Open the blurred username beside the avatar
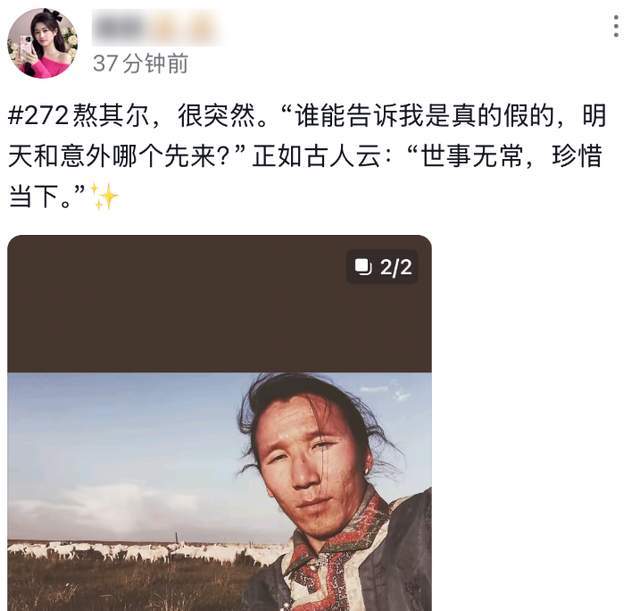Image resolution: width=640 pixels, height=611 pixels. 157,27
